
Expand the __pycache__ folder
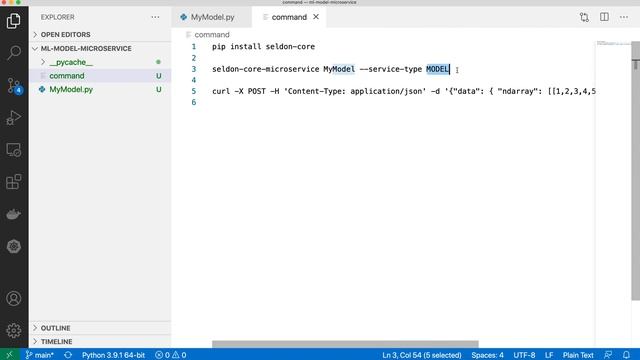tap(100, 62)
